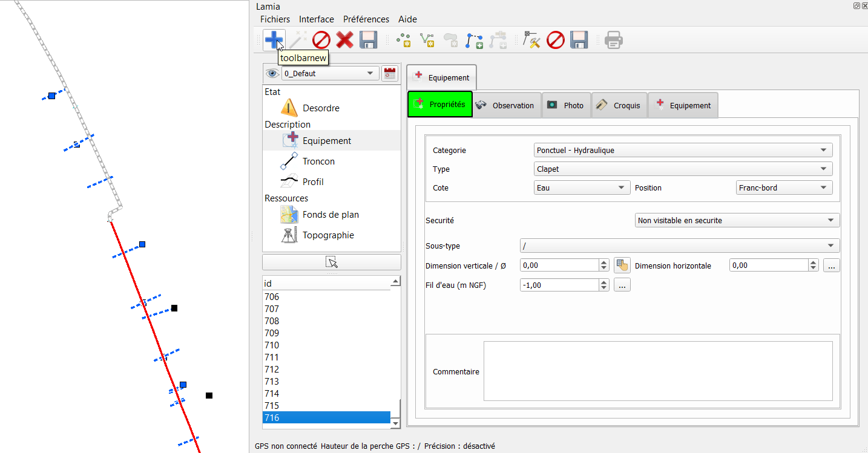
Task: Click the second red cancel circle icon
Action: 556,40
